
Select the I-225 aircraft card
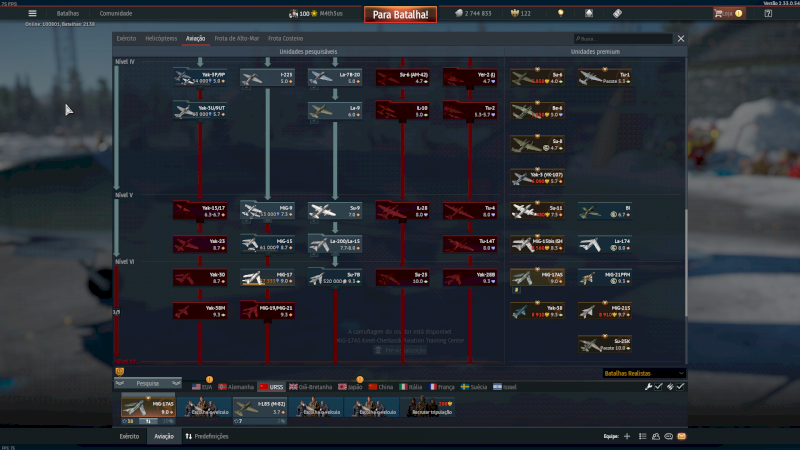pos(267,78)
